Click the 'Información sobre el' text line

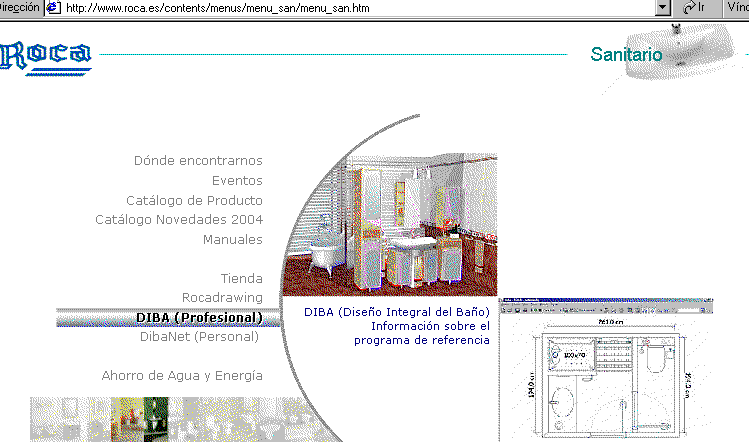point(430,326)
